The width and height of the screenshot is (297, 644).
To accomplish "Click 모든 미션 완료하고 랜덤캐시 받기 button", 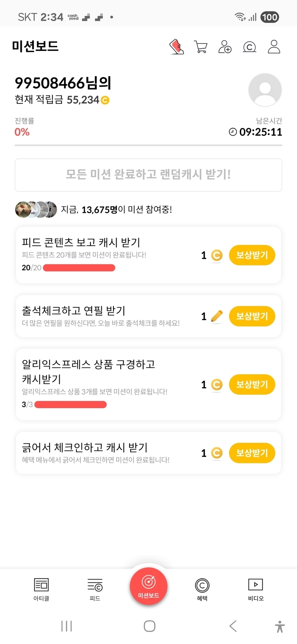I will tap(148, 175).
